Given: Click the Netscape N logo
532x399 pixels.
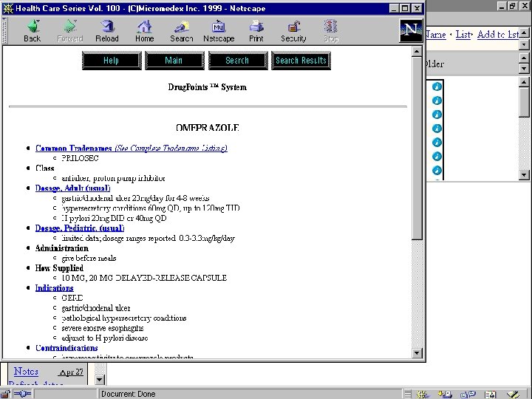Looking at the screenshot, I should pyautogui.click(x=411, y=30).
